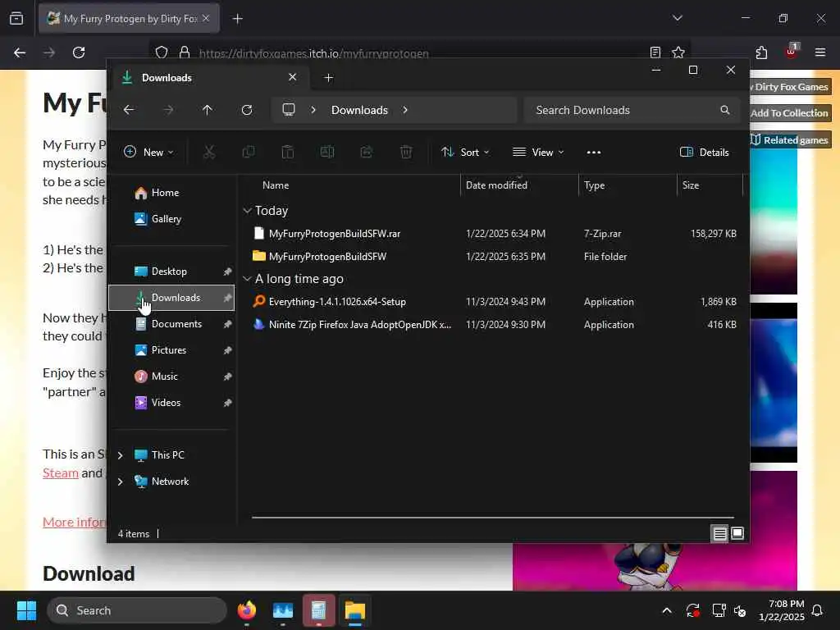The width and height of the screenshot is (840, 630).
Task: Toggle the Details pane button
Action: click(704, 152)
